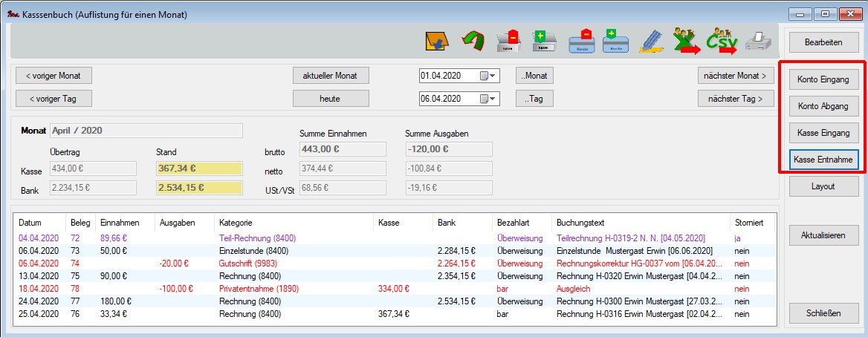The width and height of the screenshot is (868, 337).
Task: Go to previous month with '< voriger Monat'
Action: click(54, 76)
